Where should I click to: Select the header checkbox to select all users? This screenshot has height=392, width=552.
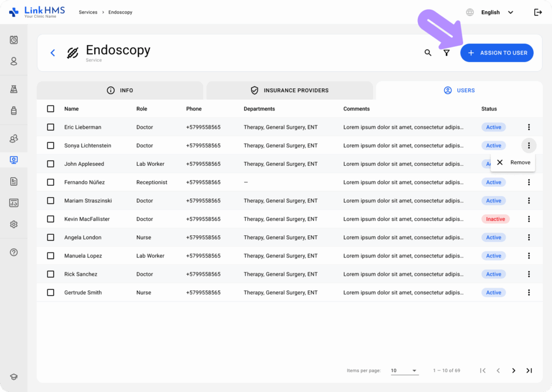coord(50,108)
